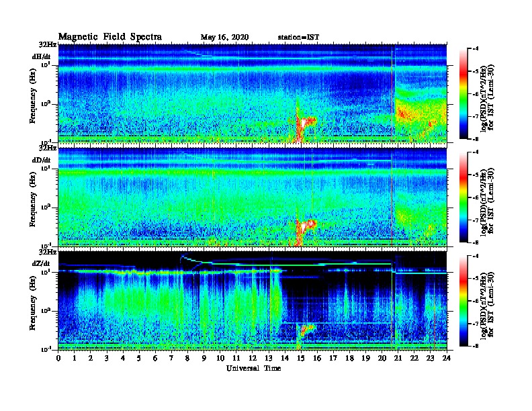Click hour "6" on the Universal Time axis
Screen dimensions: 532x411
(x=156, y=359)
